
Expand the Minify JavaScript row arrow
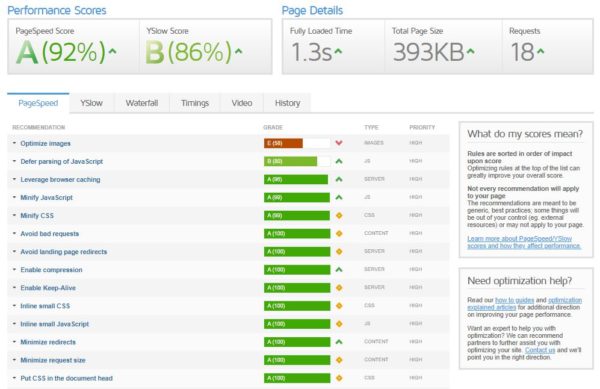[14, 197]
